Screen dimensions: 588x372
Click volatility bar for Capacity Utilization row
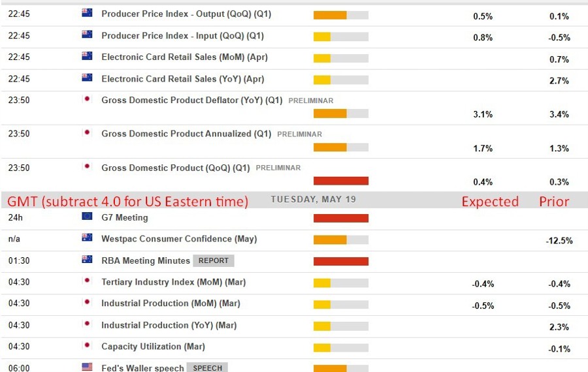click(341, 348)
